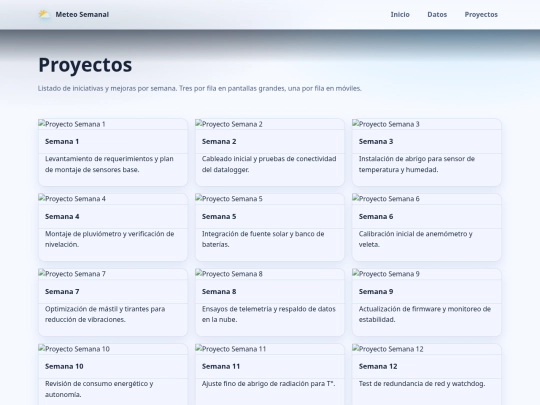
Task: Select the Semana 3 card heading
Action: click(x=376, y=142)
